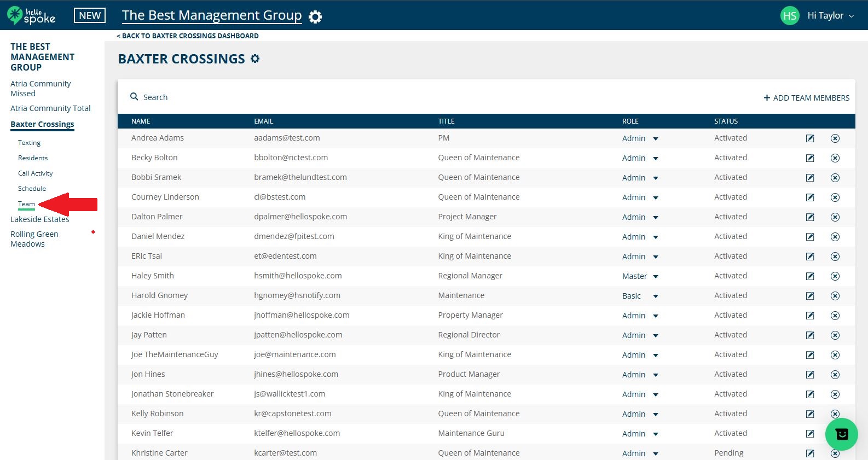Click The Best Management Group title
The height and width of the screenshot is (460, 868).
(212, 15)
